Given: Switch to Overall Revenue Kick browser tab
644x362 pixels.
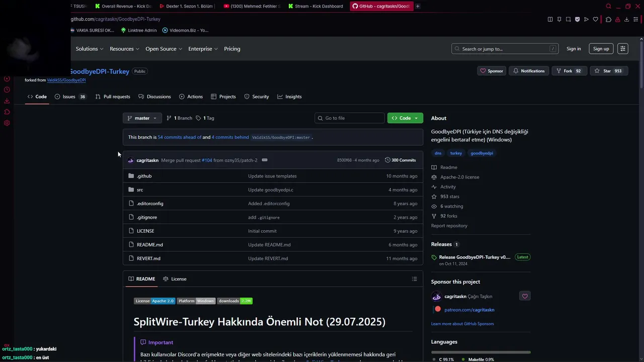Looking at the screenshot, I should pos(123,6).
